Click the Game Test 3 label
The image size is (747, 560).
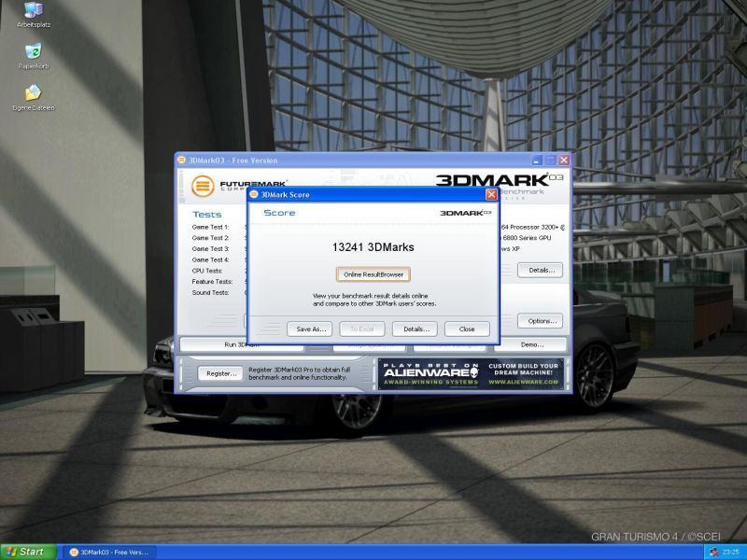[x=210, y=249]
